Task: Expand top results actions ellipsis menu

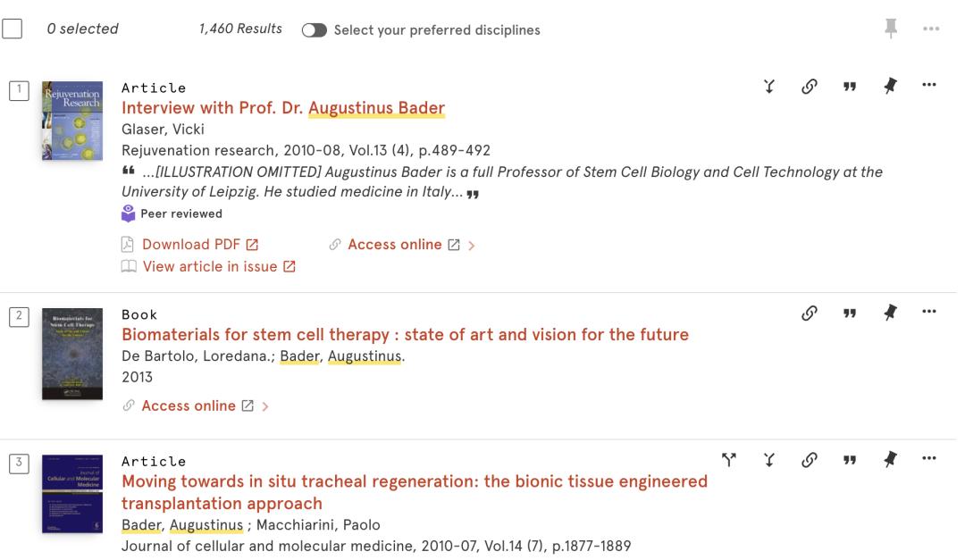Action: tap(931, 29)
